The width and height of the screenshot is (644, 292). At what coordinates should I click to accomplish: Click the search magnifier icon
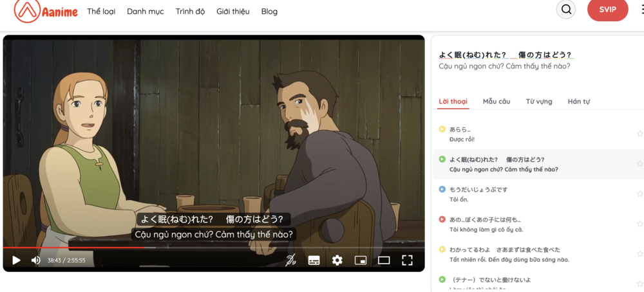point(566,10)
